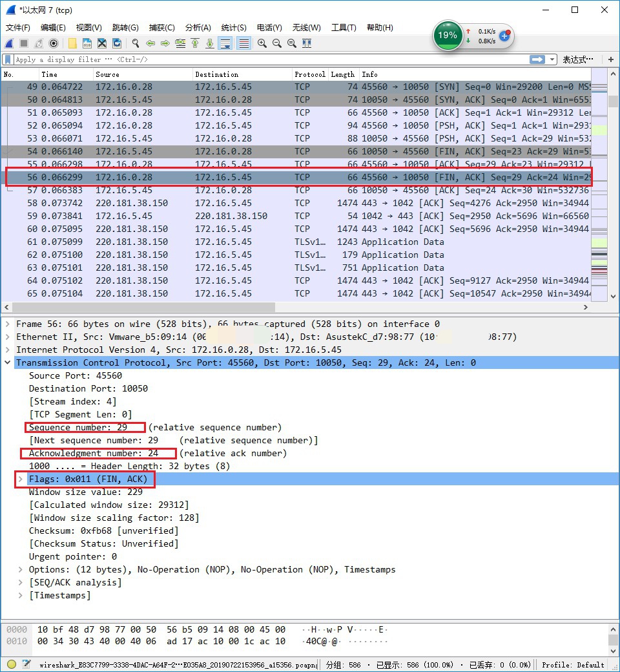Viewport: 620px width, 672px height.
Task: Jump to the last packet
Action: (x=209, y=43)
